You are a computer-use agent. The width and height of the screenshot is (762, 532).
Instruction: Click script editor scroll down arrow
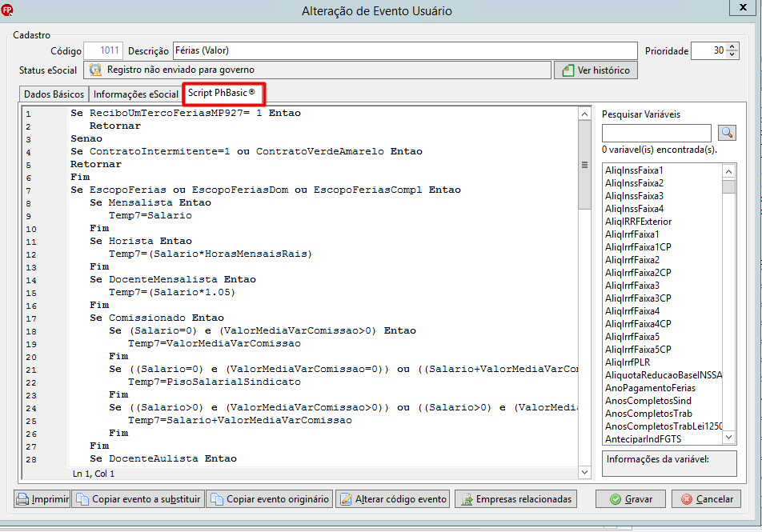(584, 472)
